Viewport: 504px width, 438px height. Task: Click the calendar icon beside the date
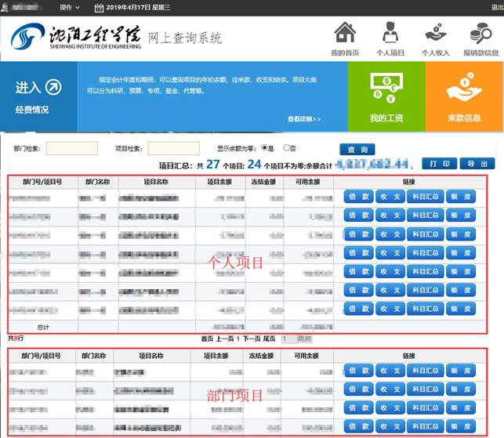[98, 8]
